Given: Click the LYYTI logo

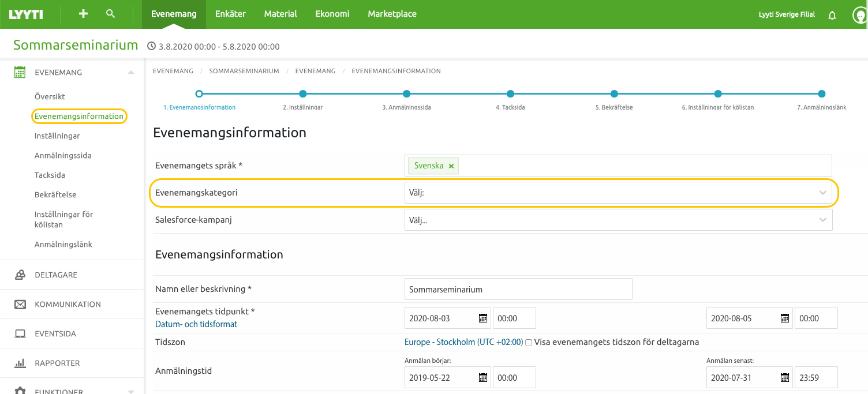Looking at the screenshot, I should point(26,14).
